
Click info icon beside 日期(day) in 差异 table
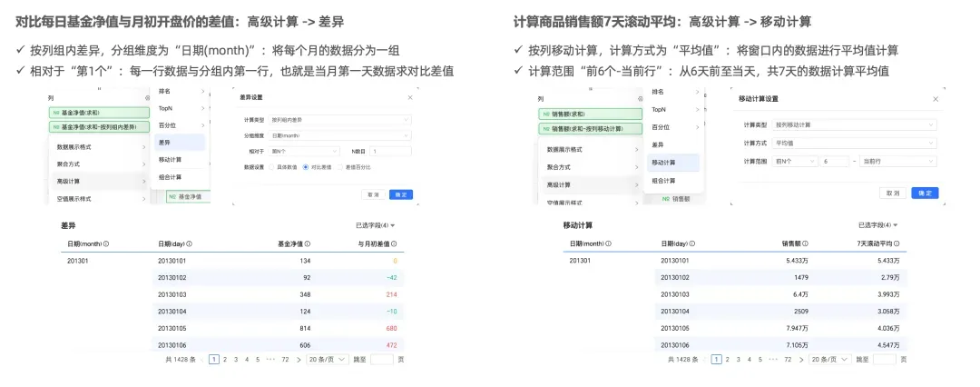point(190,243)
